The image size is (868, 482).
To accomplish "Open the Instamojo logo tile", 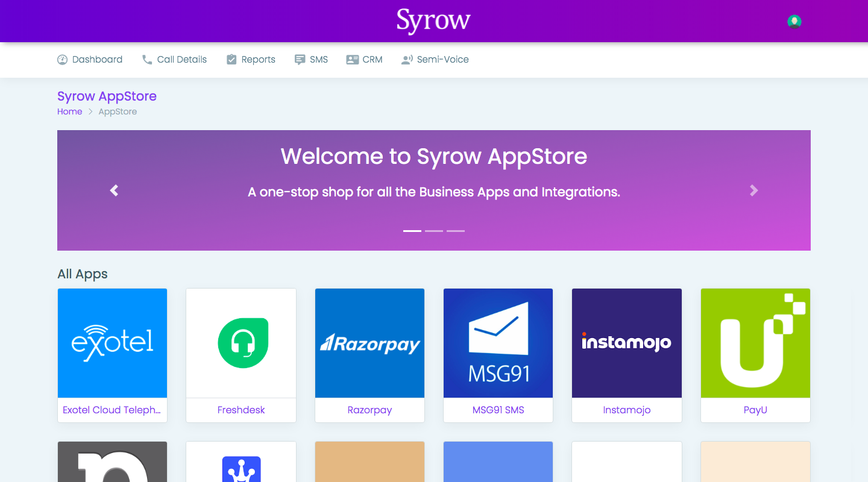I will (x=627, y=343).
